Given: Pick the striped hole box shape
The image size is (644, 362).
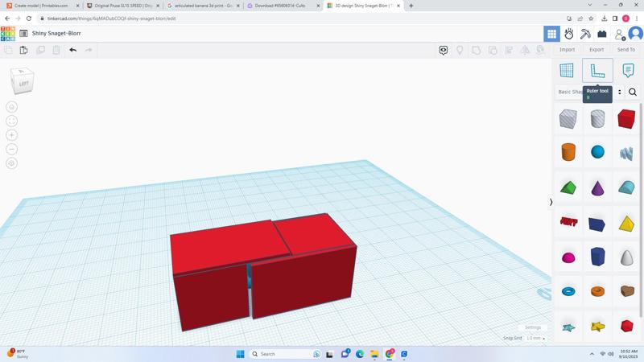Looking at the screenshot, I should pos(568,119).
